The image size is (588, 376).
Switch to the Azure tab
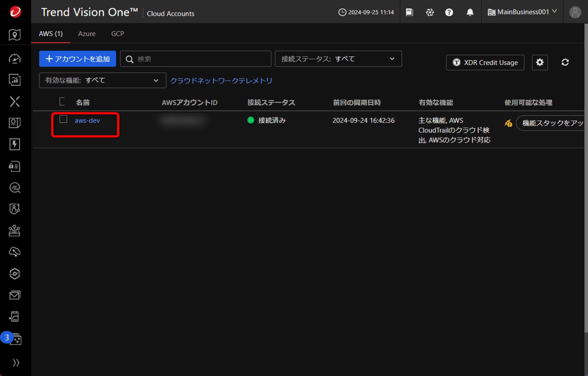click(87, 34)
